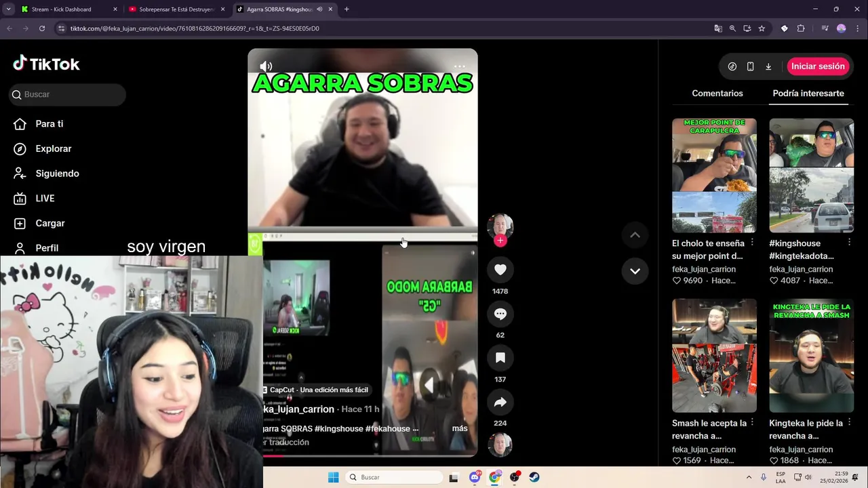Open the Cargar upload page

(x=39, y=223)
